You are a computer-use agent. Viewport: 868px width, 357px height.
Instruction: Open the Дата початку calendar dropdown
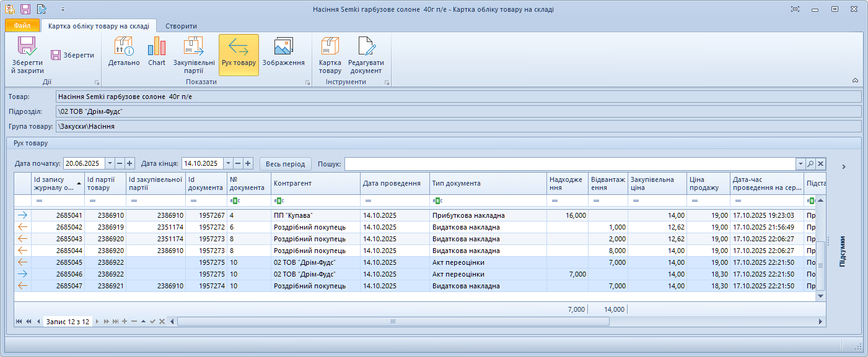(110, 163)
